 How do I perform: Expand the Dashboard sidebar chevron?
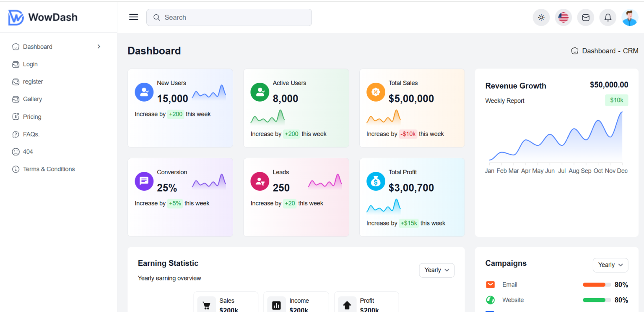99,47
